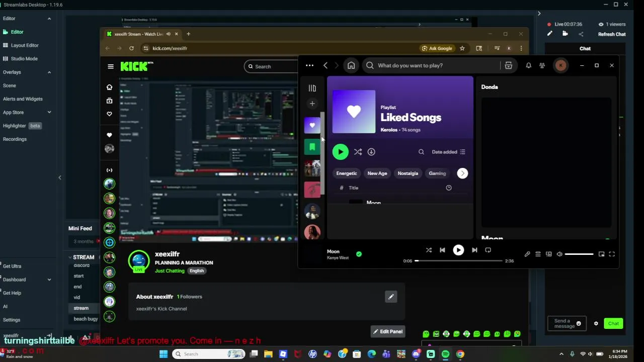Toggle shuffle in Spotify player bar

point(429,250)
